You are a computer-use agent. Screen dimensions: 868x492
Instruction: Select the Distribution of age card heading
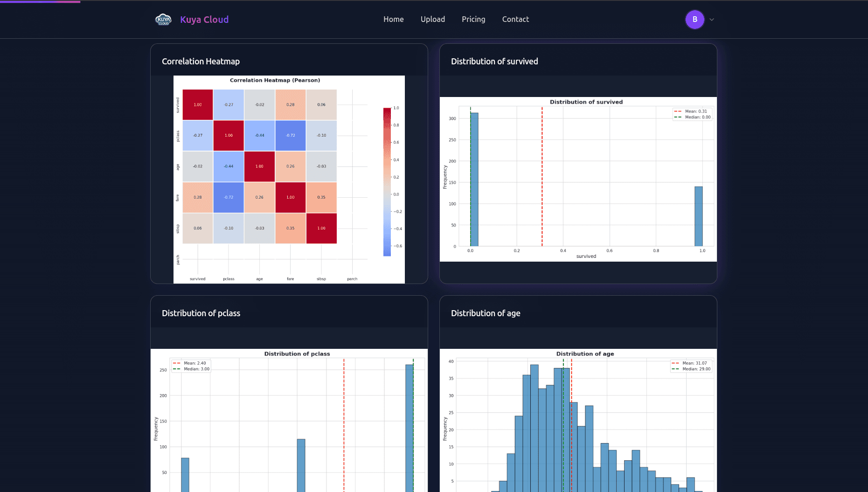[485, 313]
